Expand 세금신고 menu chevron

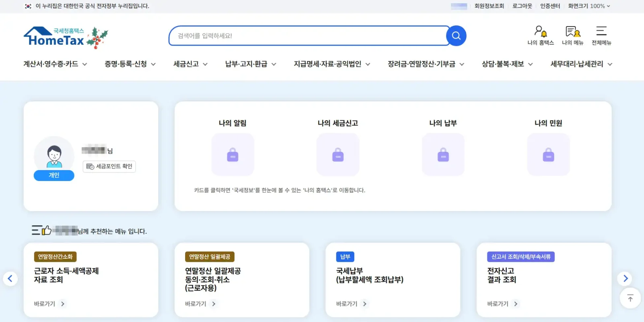pos(205,64)
